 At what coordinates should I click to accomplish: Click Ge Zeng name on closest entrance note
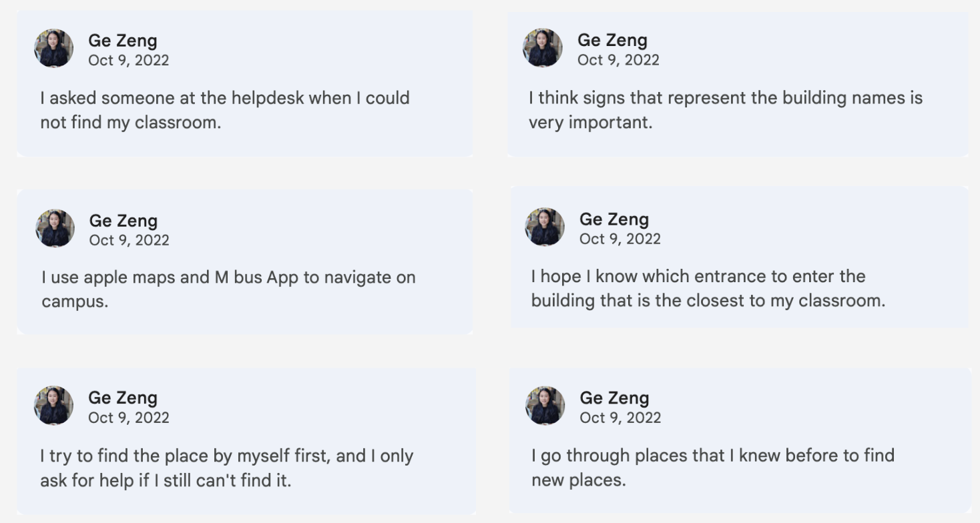point(614,219)
